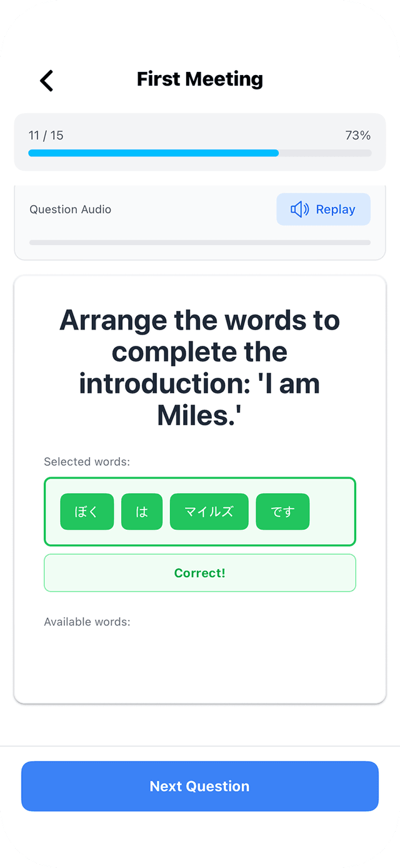Tap the マイルズ word chip
This screenshot has width=400, height=868.
point(209,512)
